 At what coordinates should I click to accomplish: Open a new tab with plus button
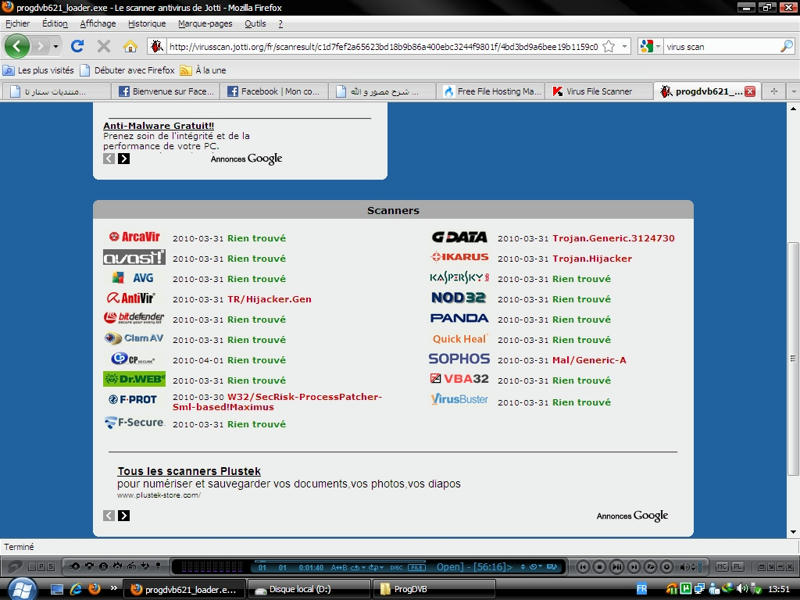[774, 91]
